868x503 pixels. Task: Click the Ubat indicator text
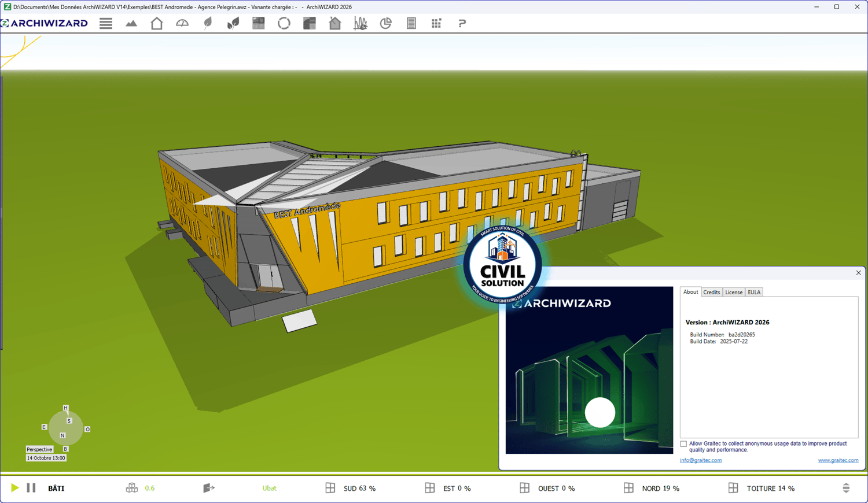(270, 489)
